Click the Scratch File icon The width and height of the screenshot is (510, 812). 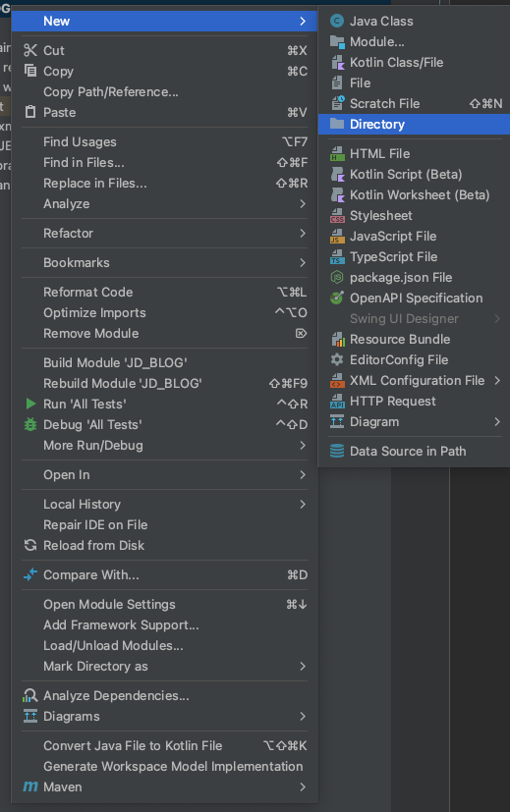[337, 103]
